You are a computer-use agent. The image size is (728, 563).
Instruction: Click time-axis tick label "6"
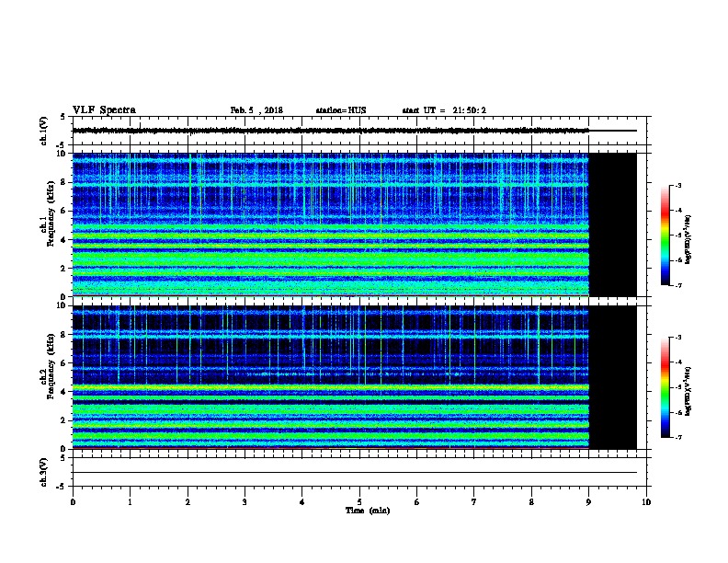tap(416, 502)
